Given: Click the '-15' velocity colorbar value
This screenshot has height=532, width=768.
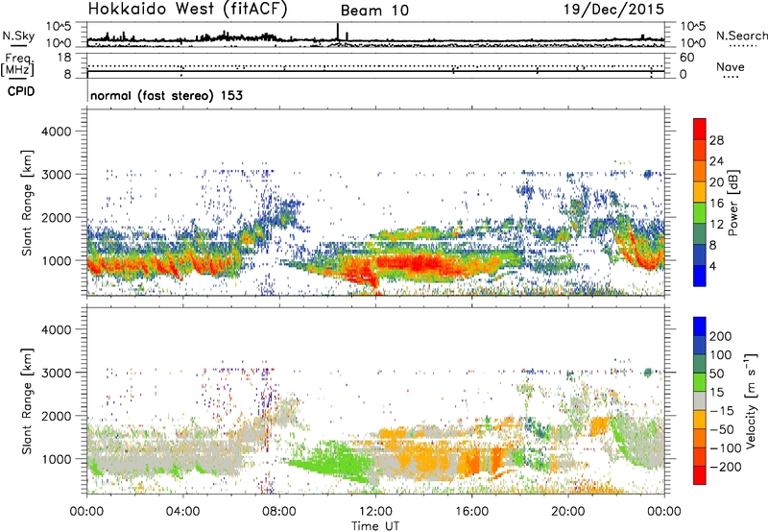Looking at the screenshot, I should (x=722, y=411).
